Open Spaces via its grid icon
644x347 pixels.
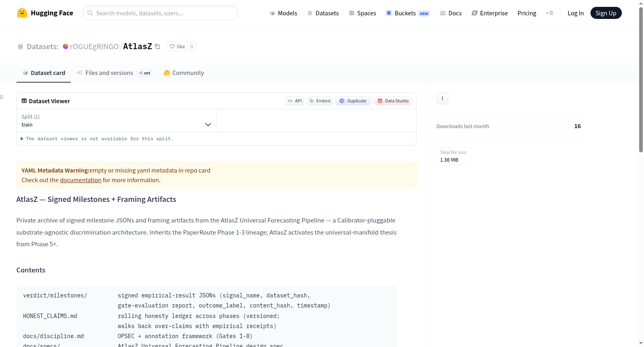tap(352, 13)
